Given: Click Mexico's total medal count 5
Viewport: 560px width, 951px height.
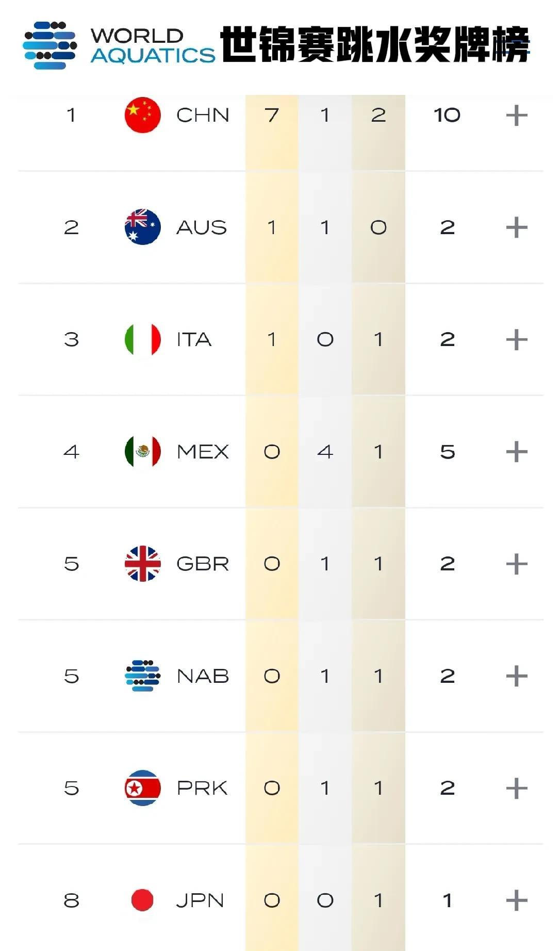Looking at the screenshot, I should click(447, 452).
